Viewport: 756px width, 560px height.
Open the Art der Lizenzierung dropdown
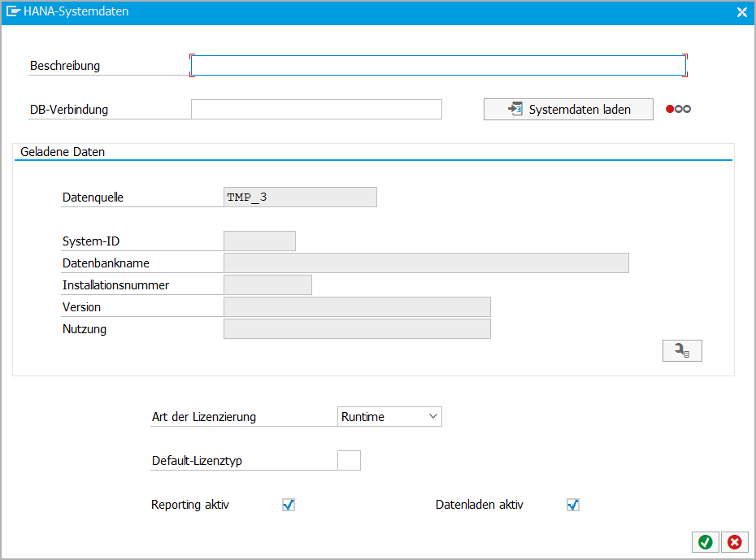[389, 416]
